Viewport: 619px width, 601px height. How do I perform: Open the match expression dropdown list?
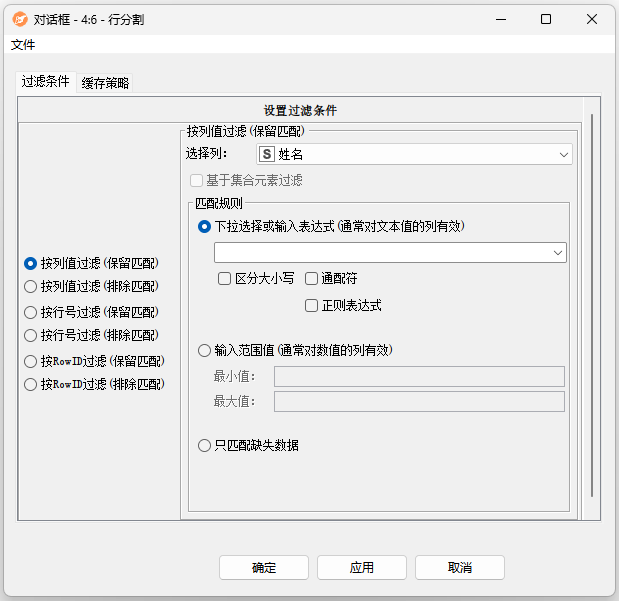[x=557, y=254]
